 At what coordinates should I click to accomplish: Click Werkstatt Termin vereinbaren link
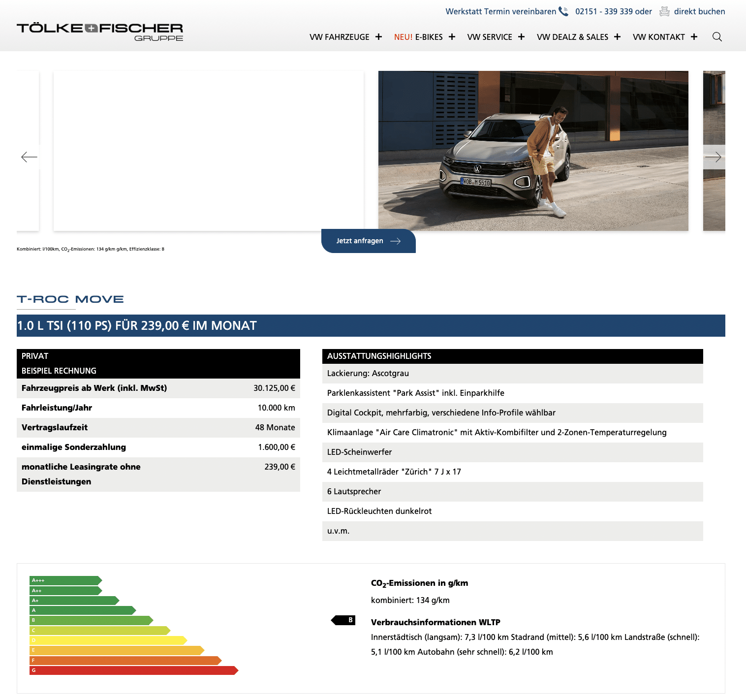(501, 11)
